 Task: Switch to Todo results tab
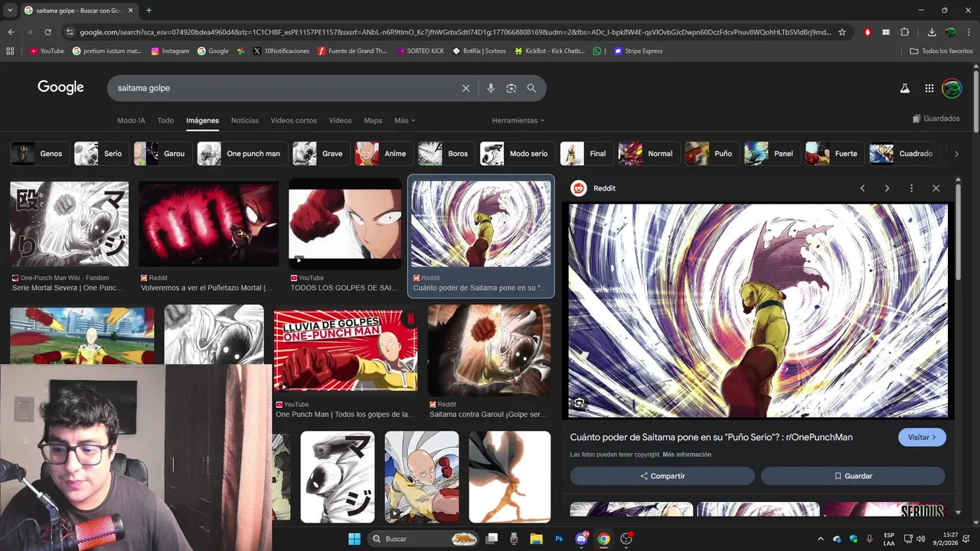tap(165, 120)
